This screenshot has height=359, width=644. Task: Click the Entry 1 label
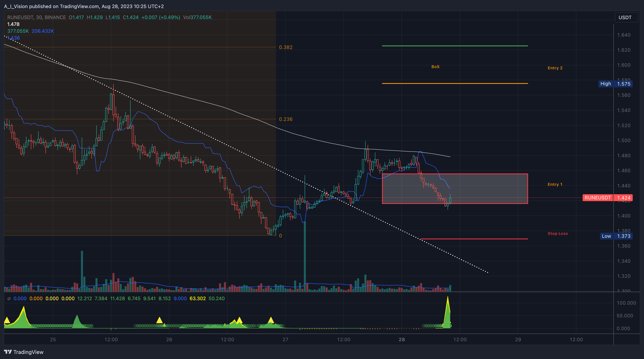555,184
